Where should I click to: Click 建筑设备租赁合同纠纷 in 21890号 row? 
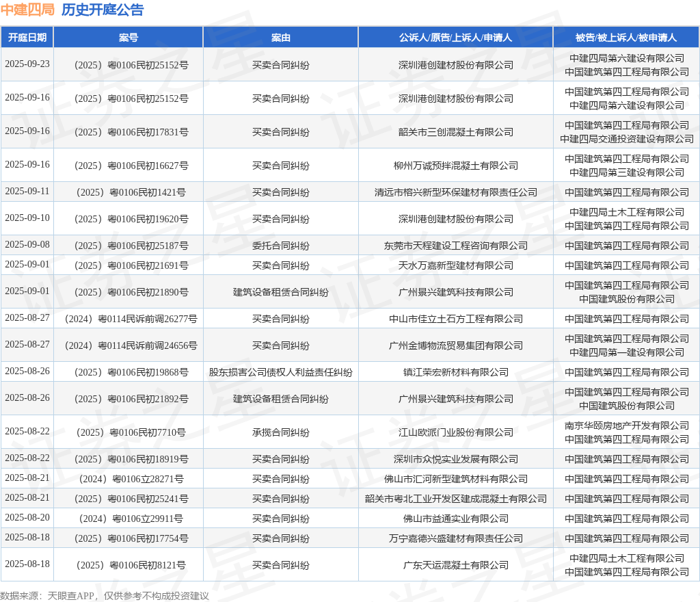281,293
